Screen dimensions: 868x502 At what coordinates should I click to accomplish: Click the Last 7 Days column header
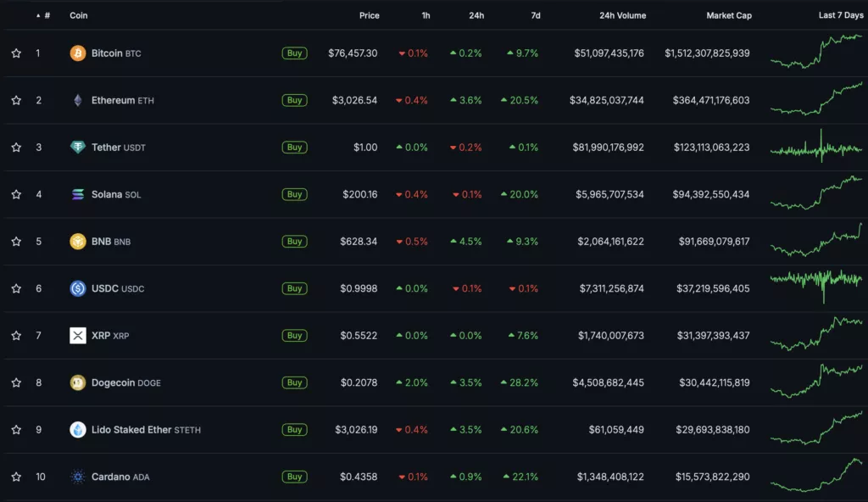841,15
